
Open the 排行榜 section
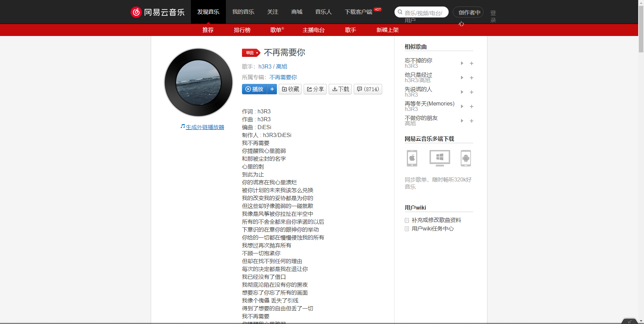242,30
